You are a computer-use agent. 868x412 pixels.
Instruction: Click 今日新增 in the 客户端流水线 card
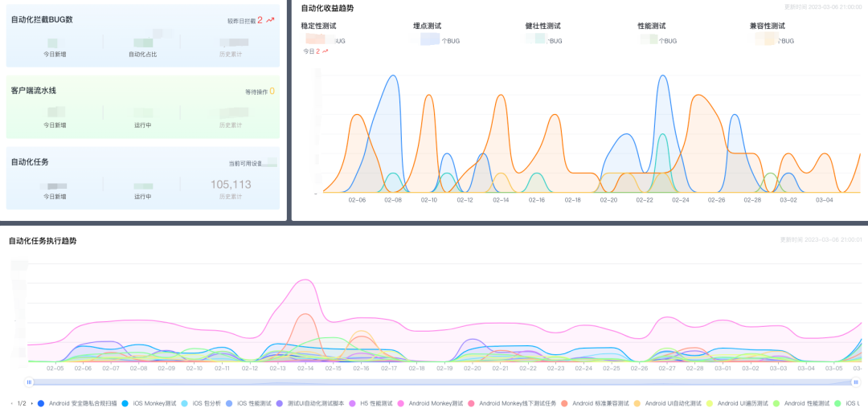55,125
